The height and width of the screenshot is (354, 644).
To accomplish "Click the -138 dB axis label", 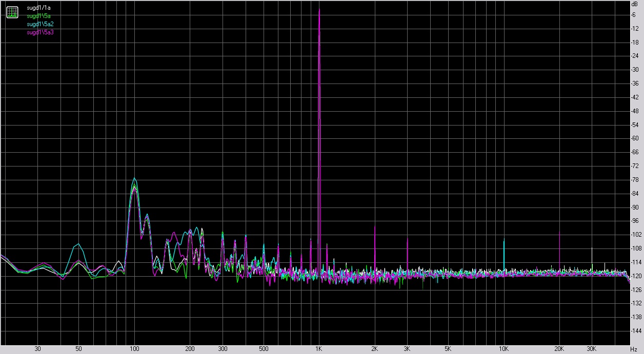I will pos(637,318).
